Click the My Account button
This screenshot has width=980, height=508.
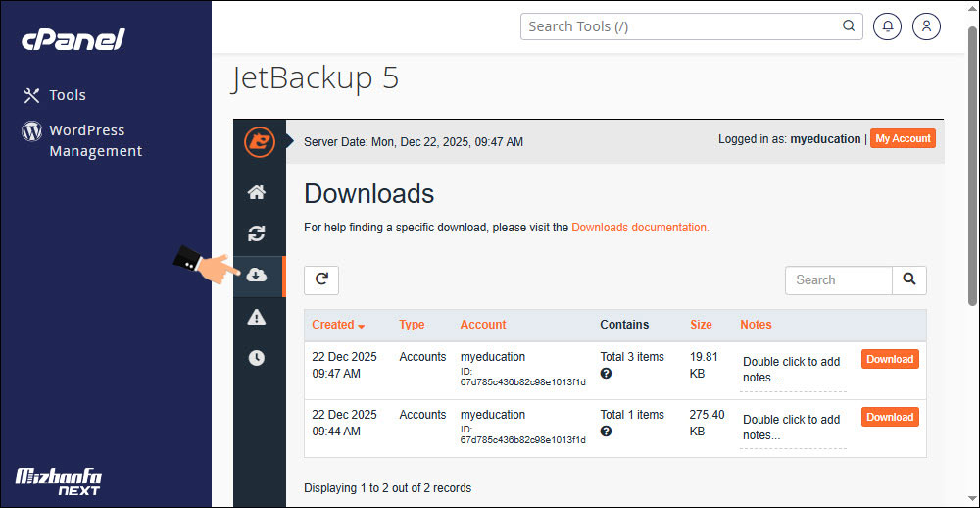tap(903, 139)
